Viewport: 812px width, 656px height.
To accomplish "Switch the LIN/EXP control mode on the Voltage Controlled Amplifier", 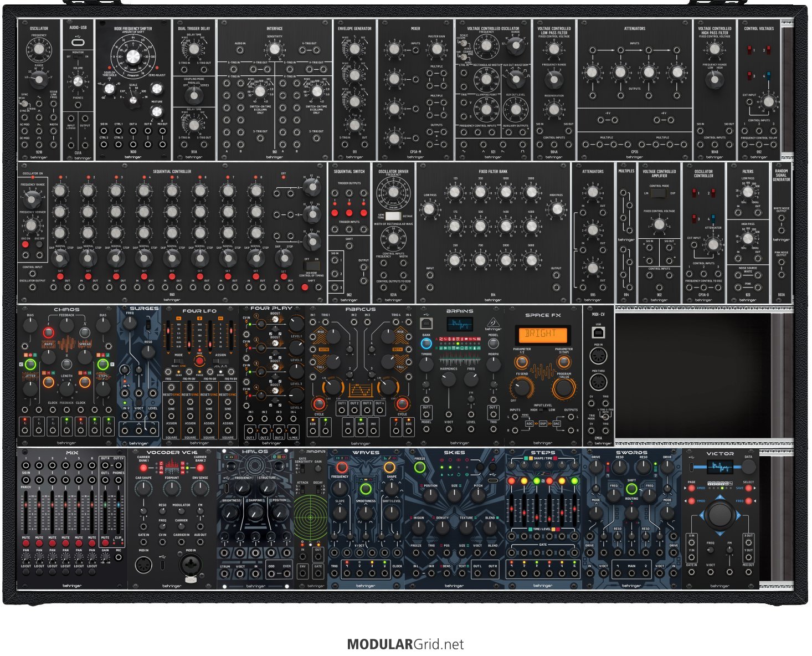I will [x=659, y=194].
